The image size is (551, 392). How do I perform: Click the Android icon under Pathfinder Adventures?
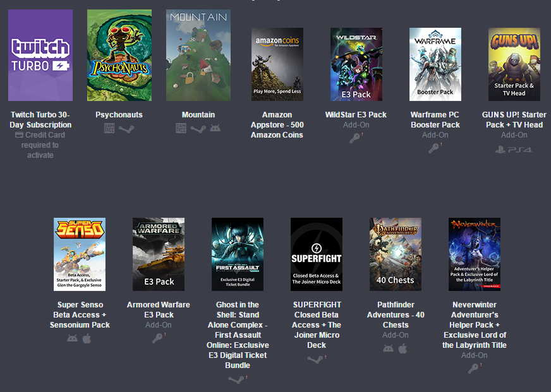(x=389, y=348)
